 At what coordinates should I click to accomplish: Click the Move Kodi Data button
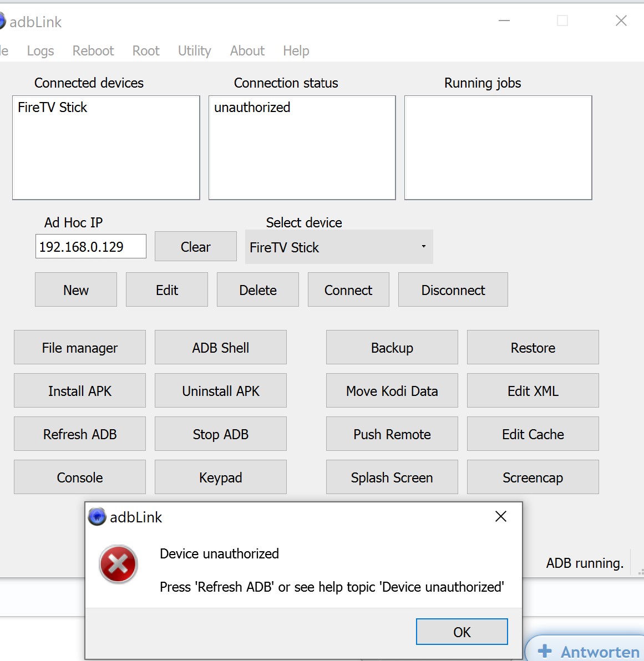point(392,390)
